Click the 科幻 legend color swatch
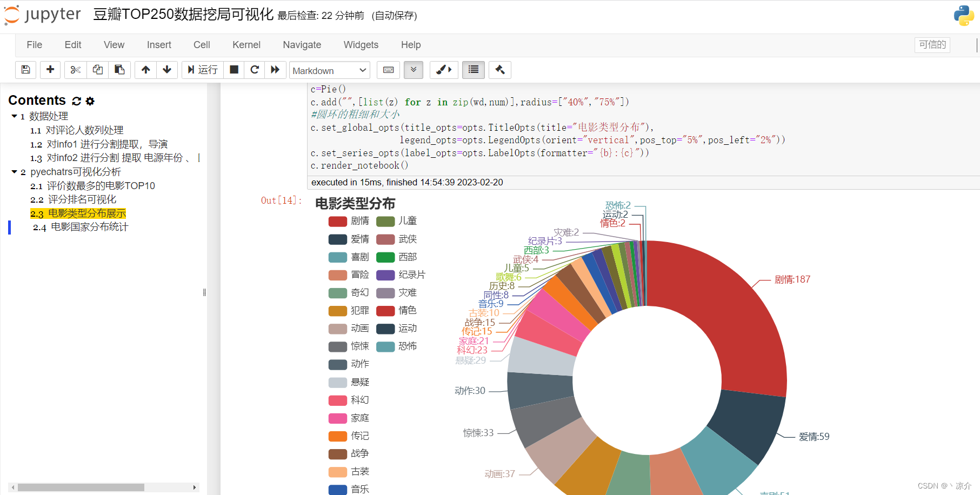Viewport: 980px width, 495px height. point(338,400)
